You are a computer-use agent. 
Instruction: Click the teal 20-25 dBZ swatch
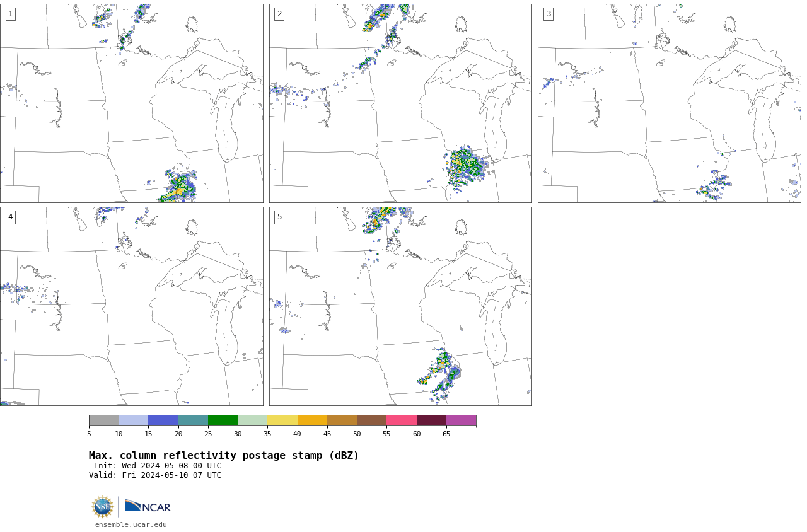pyautogui.click(x=193, y=420)
